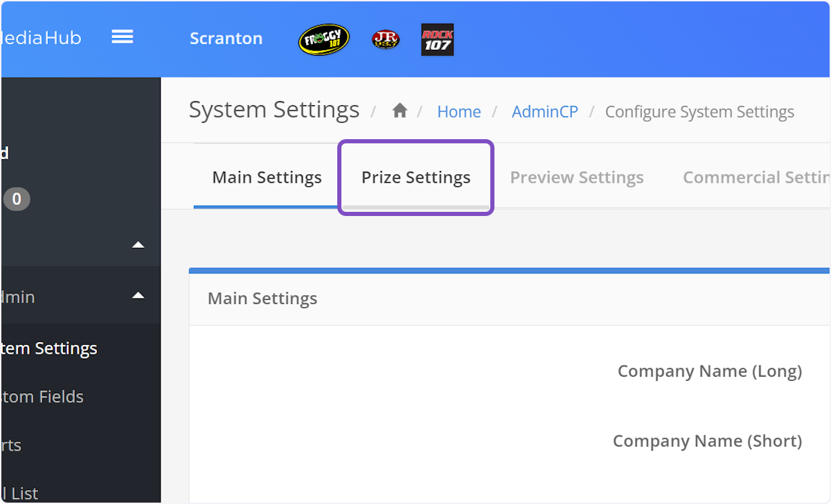This screenshot has height=504, width=831.
Task: Click the notification badge showing 0
Action: pos(17,199)
